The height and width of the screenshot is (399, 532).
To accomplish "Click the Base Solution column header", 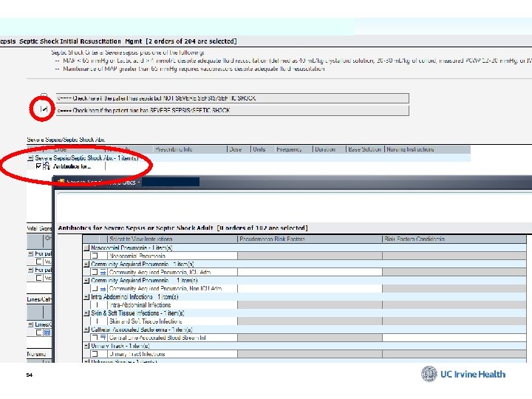I will click(x=365, y=149).
